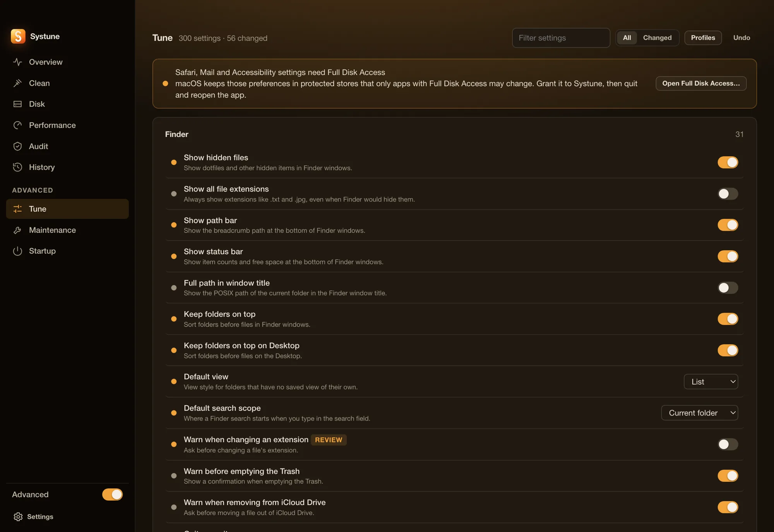
Task: Click the status dot beside Show hidden files
Action: [174, 163]
